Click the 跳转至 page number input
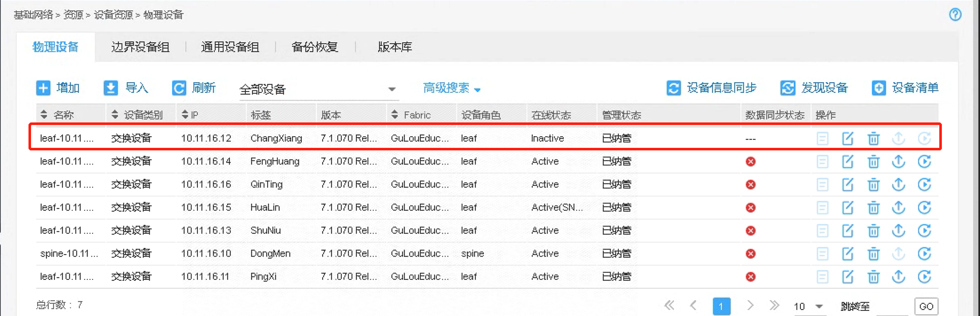 click(890, 306)
